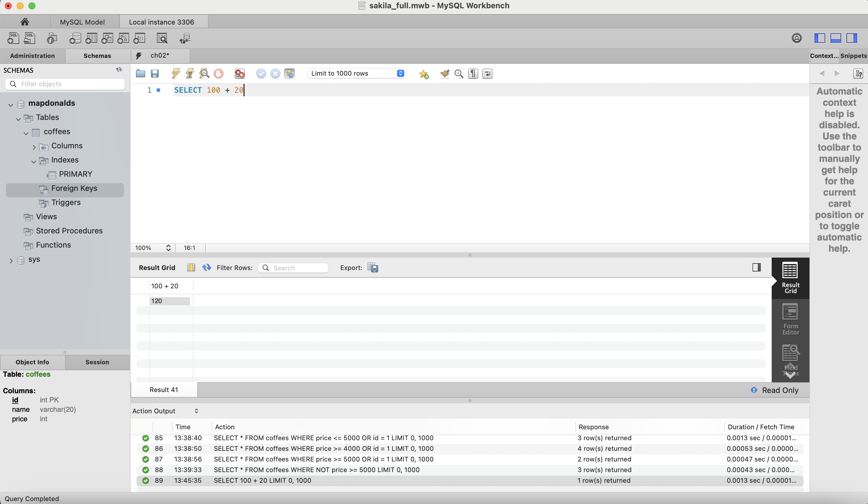868x504 pixels.
Task: Expand the Columns node under coffees
Action: point(34,147)
